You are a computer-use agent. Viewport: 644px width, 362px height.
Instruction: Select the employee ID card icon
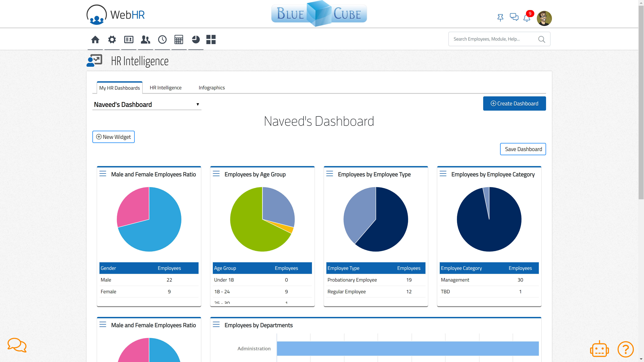pos(129,39)
